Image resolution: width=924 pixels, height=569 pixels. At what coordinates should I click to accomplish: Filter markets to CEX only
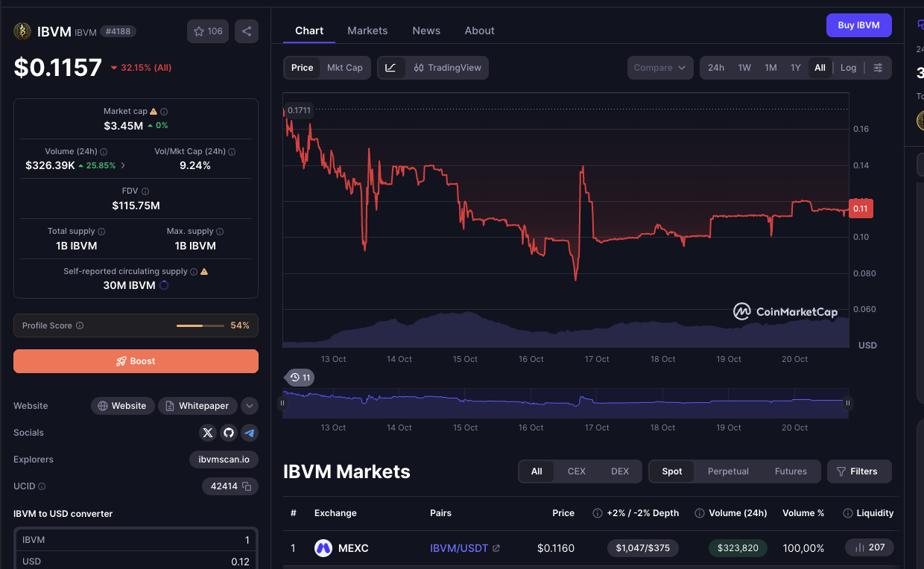coord(577,471)
